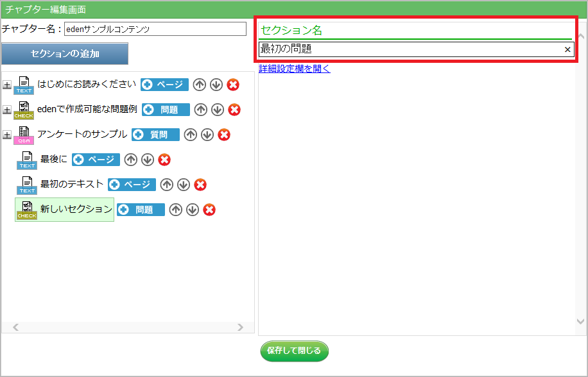Click section list scroll left arrow

tap(16, 327)
